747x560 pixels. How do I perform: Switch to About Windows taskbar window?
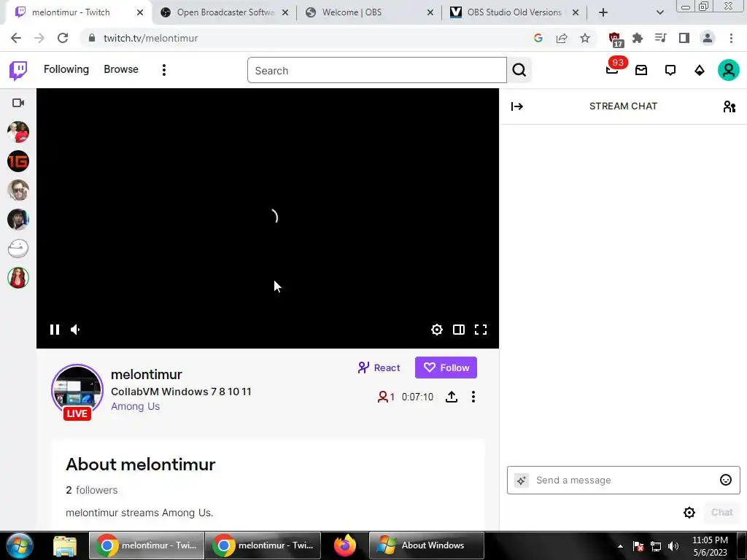pos(427,545)
